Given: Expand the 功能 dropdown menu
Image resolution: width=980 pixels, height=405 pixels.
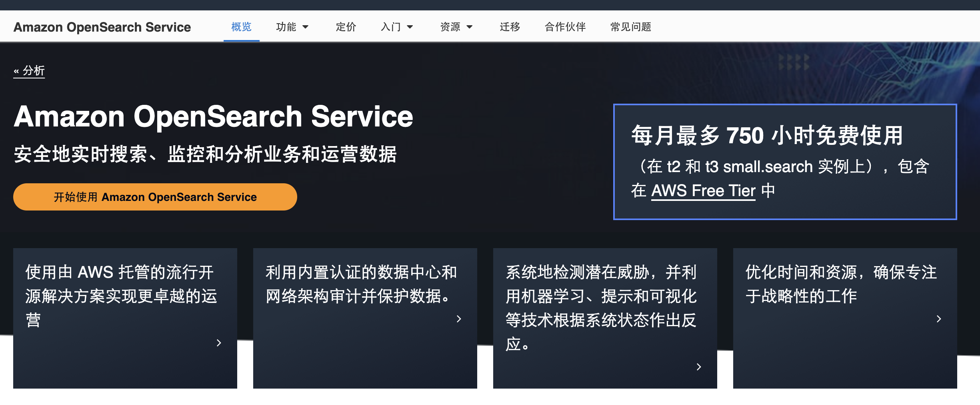Looking at the screenshot, I should (292, 27).
